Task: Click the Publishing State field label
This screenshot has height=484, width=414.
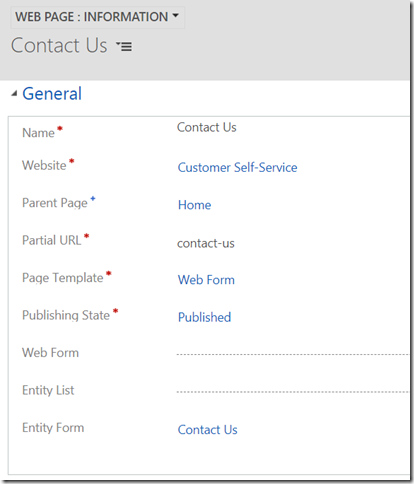Action: (66, 315)
